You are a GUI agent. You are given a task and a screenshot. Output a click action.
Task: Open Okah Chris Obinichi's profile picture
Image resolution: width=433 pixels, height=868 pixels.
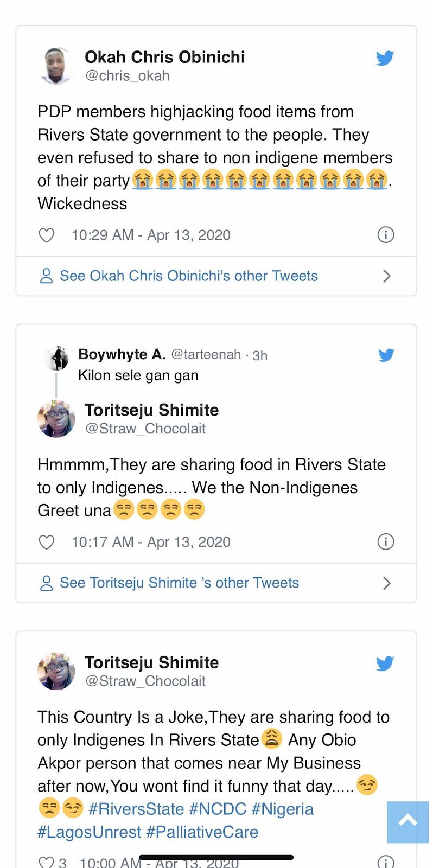pos(56,66)
